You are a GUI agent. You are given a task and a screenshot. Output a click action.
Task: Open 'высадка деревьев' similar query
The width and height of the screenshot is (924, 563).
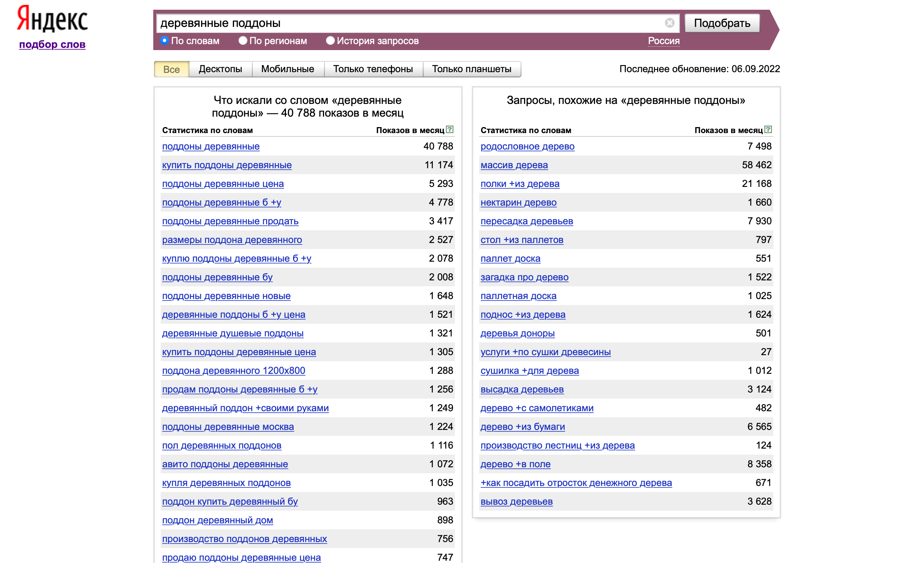click(522, 390)
